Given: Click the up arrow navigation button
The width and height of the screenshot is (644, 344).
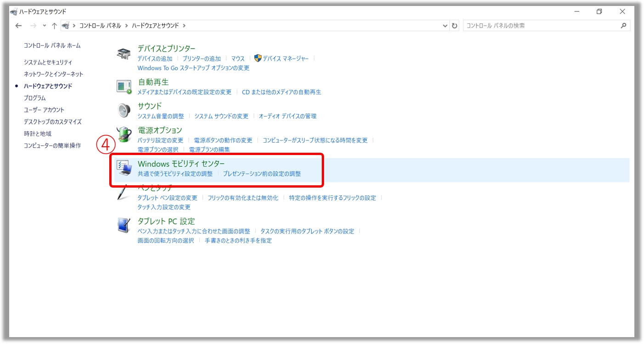Looking at the screenshot, I should click(x=54, y=26).
